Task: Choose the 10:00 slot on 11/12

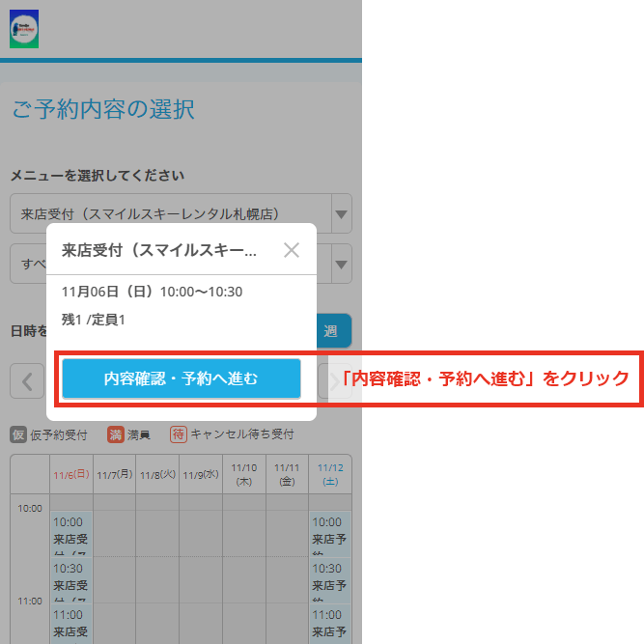Action: click(330, 534)
